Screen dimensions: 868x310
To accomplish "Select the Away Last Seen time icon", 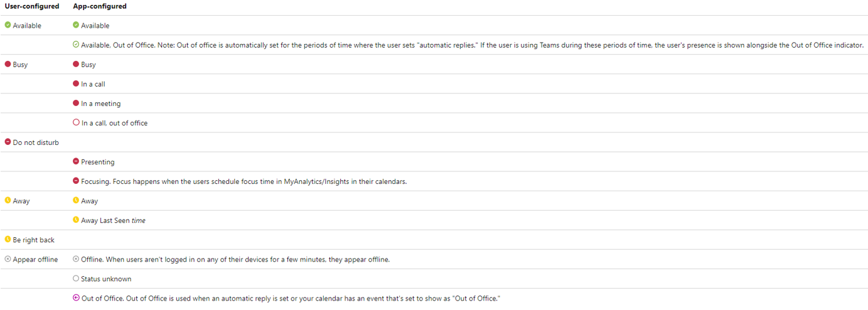I will pyautogui.click(x=76, y=220).
